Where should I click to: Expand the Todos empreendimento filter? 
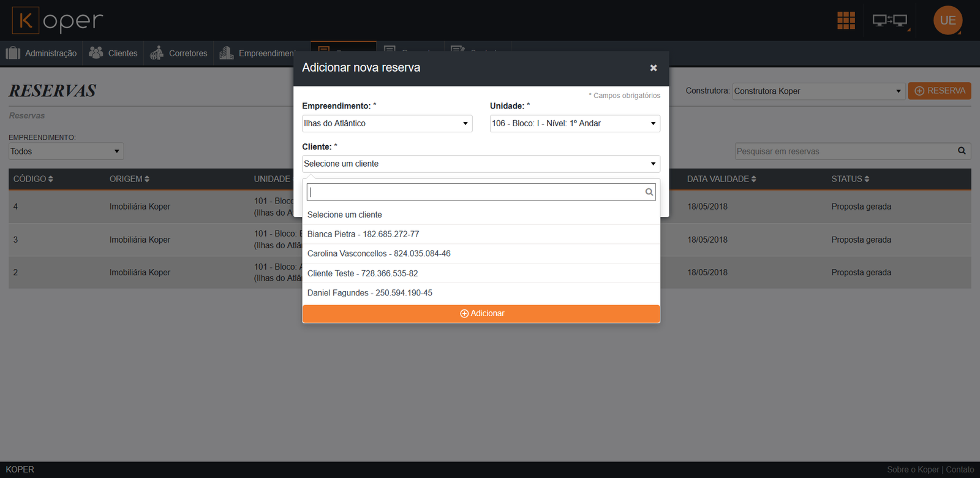click(66, 151)
